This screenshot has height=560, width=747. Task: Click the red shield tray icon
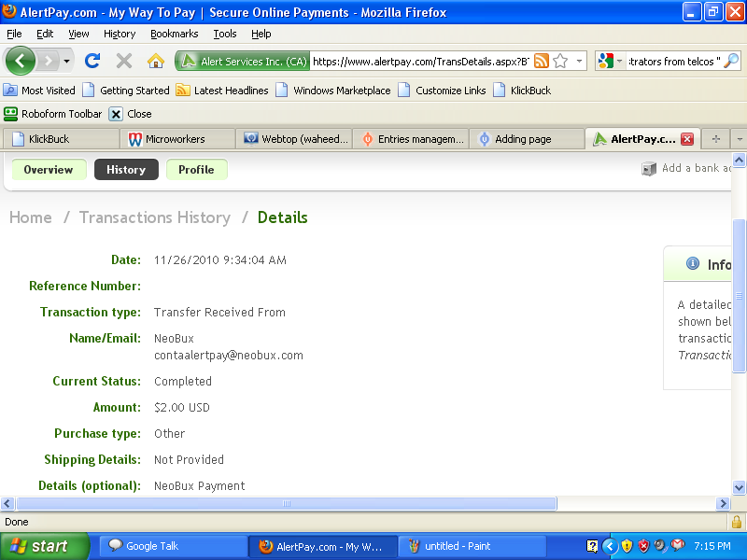click(x=643, y=546)
